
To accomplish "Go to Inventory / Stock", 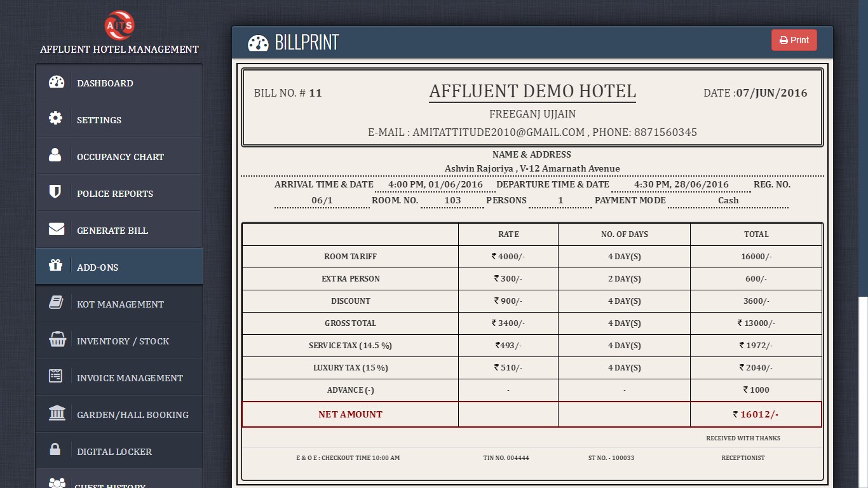I will point(119,341).
